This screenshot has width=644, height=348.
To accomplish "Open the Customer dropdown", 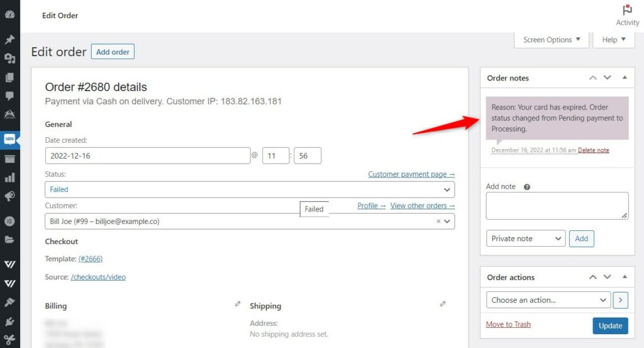I will point(250,221).
